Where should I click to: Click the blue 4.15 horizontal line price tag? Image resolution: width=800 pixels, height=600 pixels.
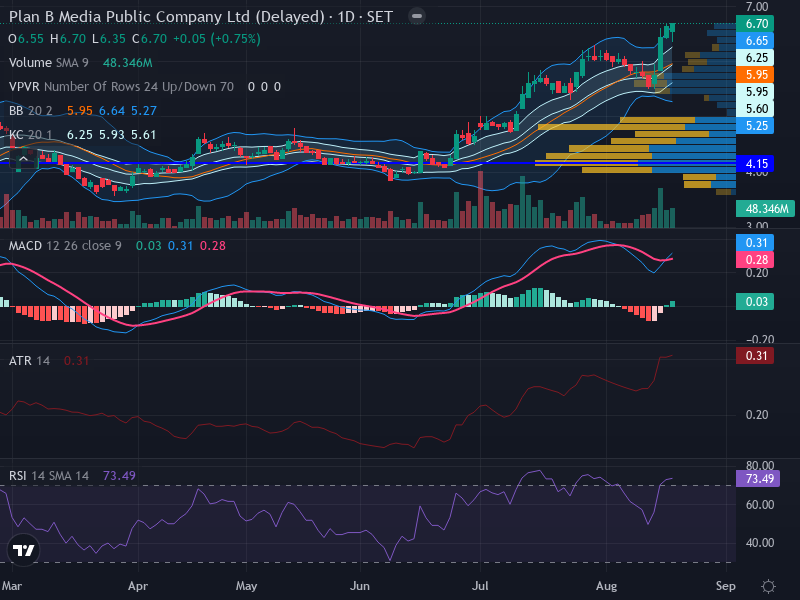tap(755, 164)
